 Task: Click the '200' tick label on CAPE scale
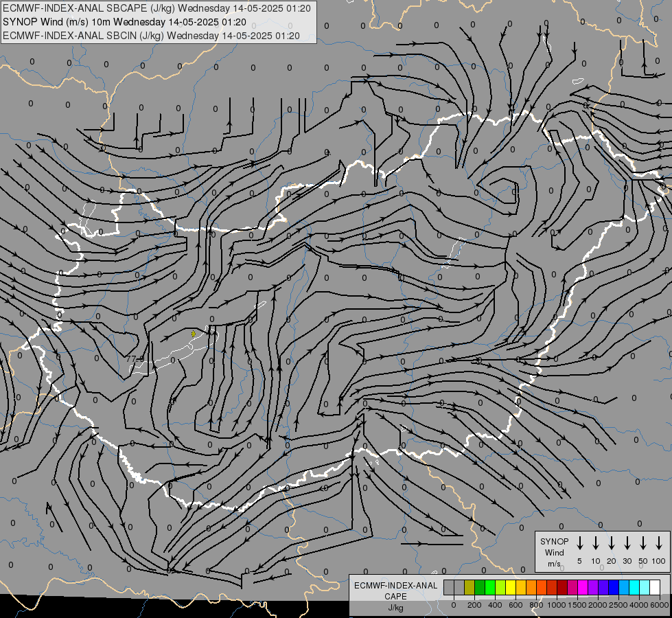[474, 605]
